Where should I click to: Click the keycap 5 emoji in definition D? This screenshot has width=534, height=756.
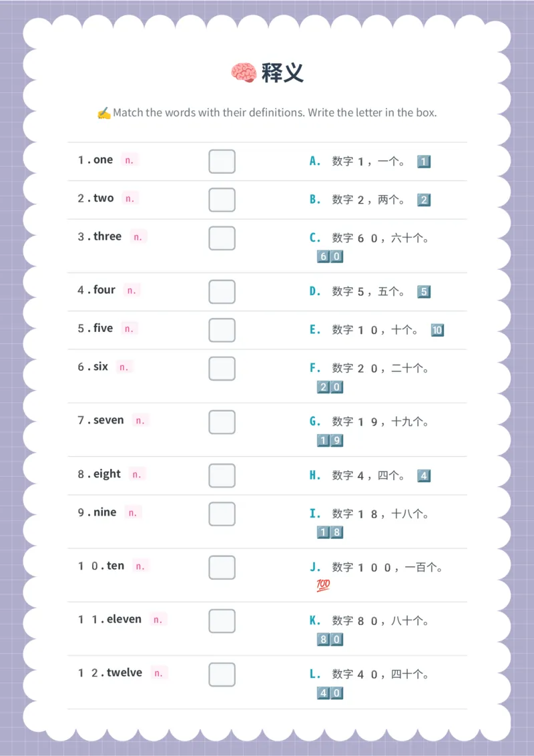point(424,292)
